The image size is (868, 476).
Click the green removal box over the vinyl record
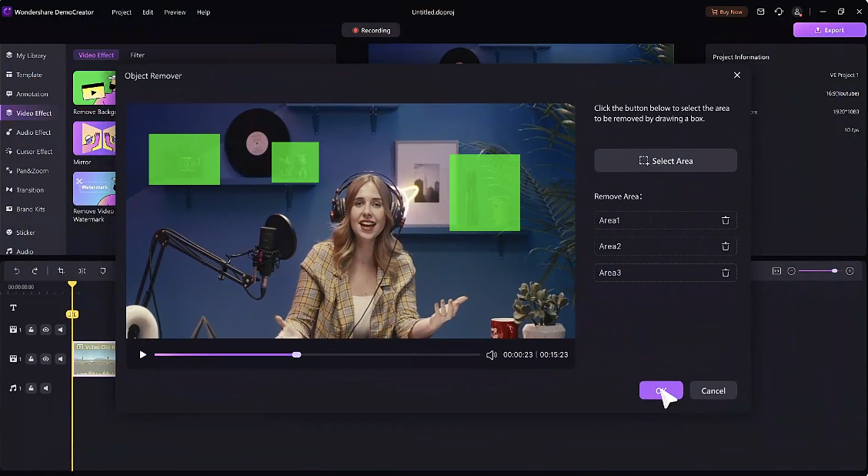coord(295,163)
